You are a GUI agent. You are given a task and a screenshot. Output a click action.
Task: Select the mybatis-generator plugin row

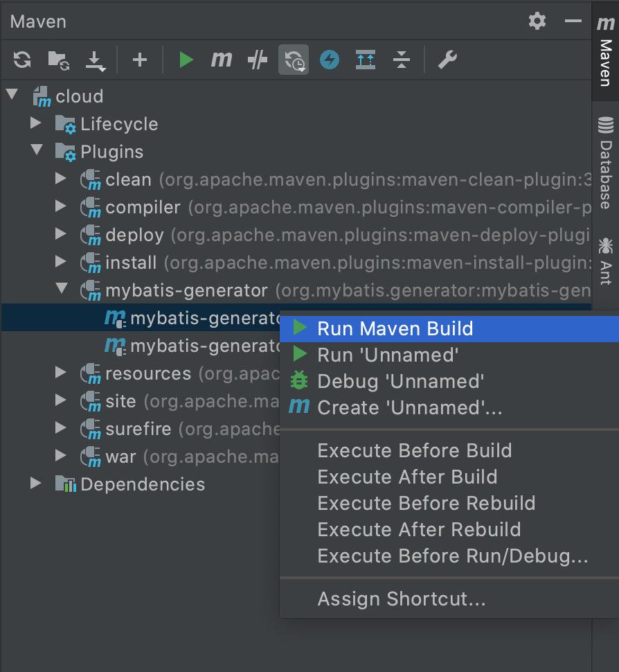(x=296, y=290)
